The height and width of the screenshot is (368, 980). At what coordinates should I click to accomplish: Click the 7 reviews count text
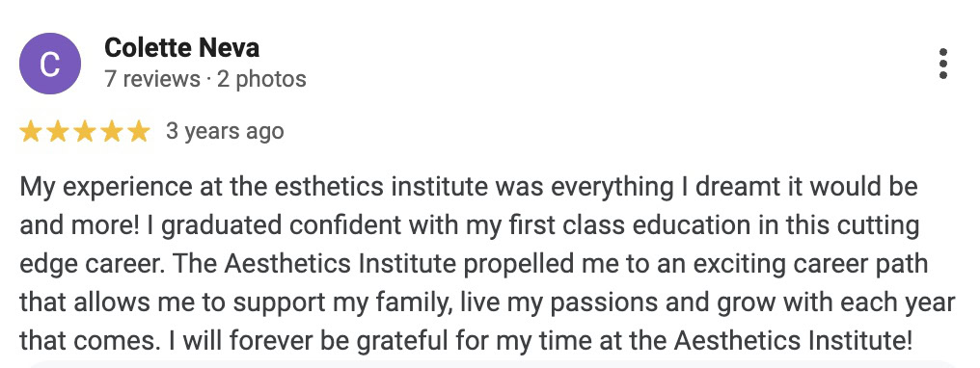(x=152, y=79)
